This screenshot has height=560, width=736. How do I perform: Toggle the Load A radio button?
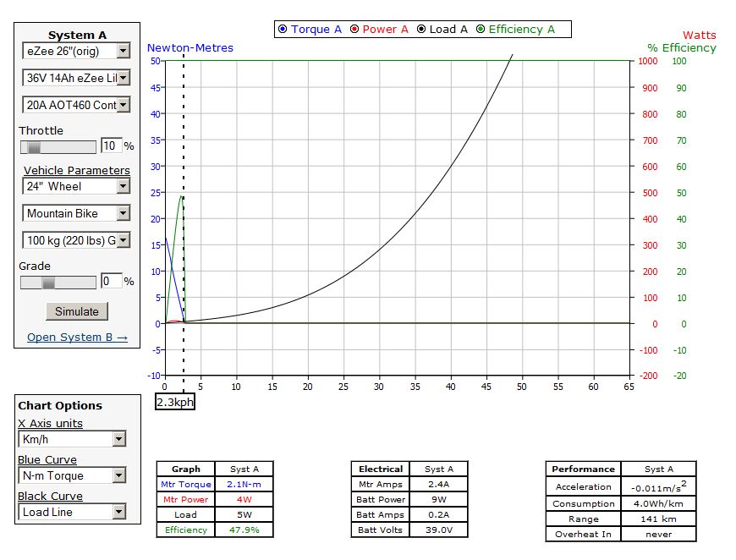[x=420, y=30]
